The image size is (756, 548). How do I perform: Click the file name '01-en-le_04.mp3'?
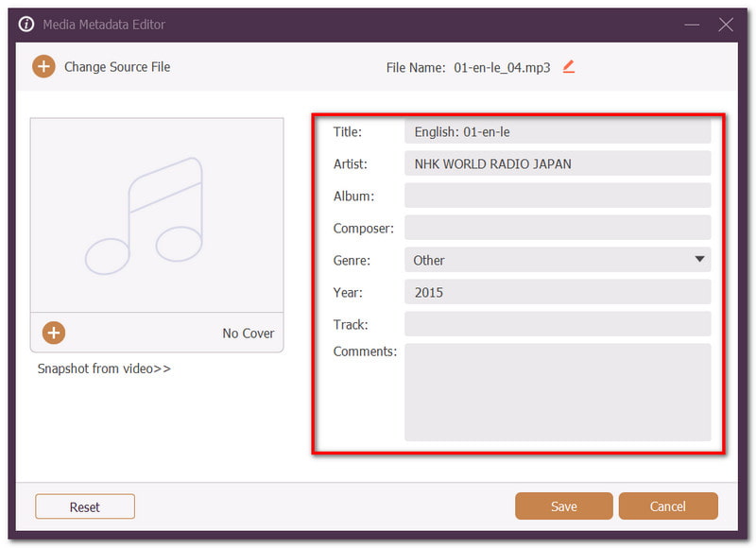(x=502, y=67)
